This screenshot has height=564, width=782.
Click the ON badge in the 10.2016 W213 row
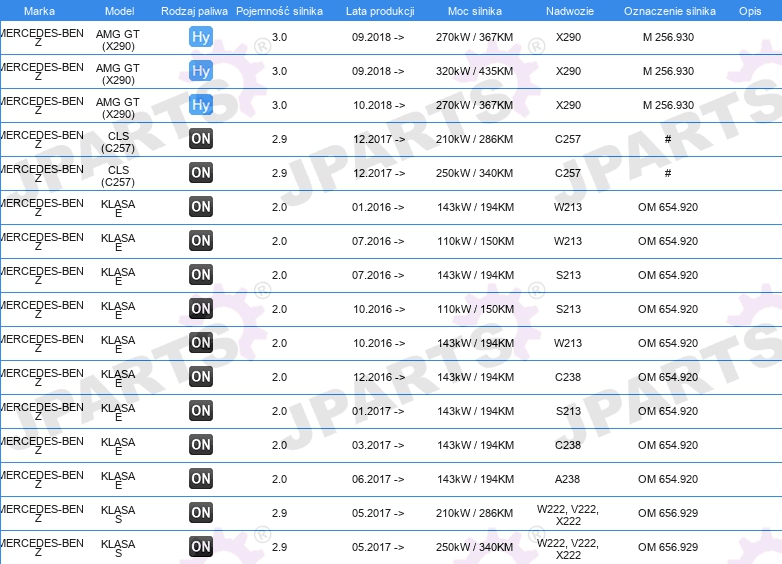click(x=201, y=343)
